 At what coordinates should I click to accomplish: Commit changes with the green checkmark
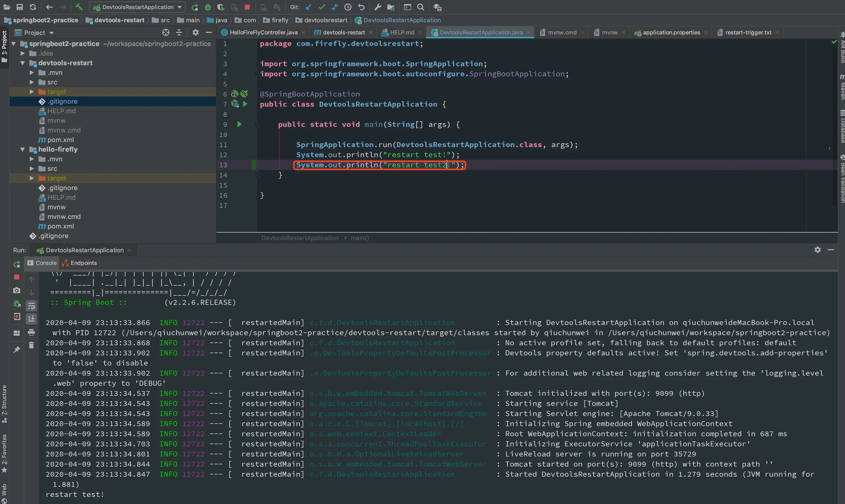(x=322, y=7)
